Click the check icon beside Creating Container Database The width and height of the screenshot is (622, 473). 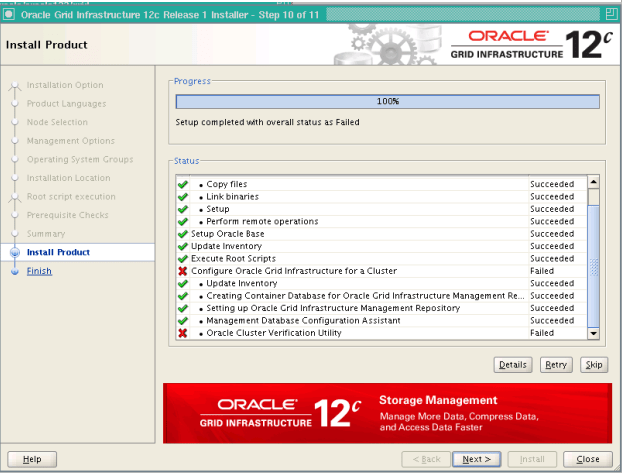click(182, 296)
